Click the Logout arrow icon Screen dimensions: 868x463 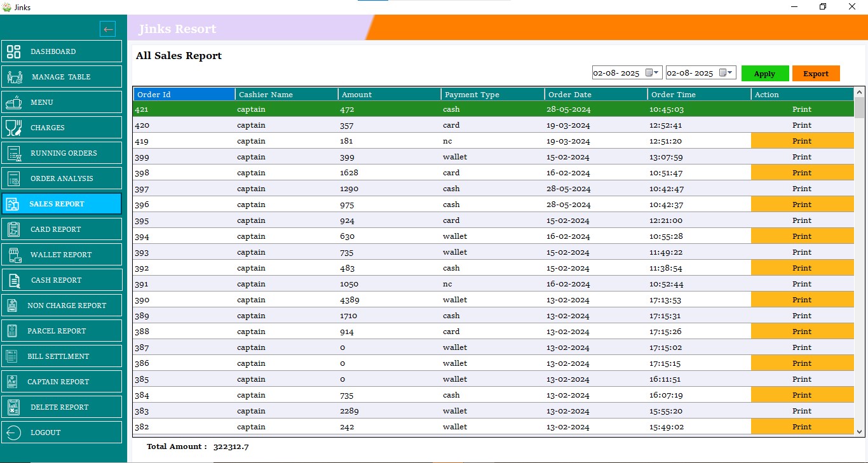click(x=13, y=433)
